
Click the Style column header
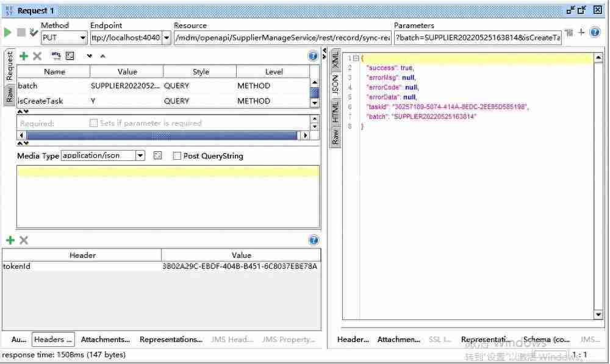(200, 71)
